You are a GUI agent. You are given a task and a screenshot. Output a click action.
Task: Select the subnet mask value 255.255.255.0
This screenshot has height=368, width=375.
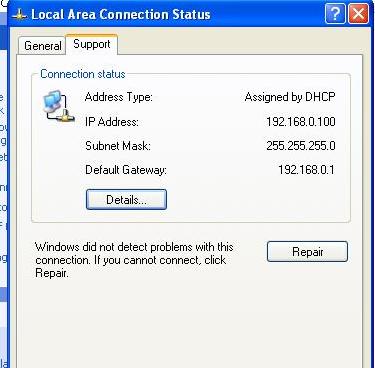tap(301, 146)
